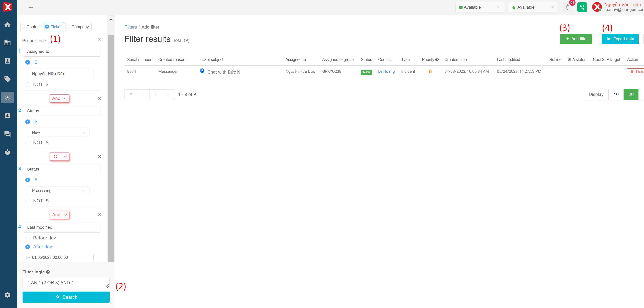
Task: Open the ticket tag icon in sidebar
Action: click(7, 79)
